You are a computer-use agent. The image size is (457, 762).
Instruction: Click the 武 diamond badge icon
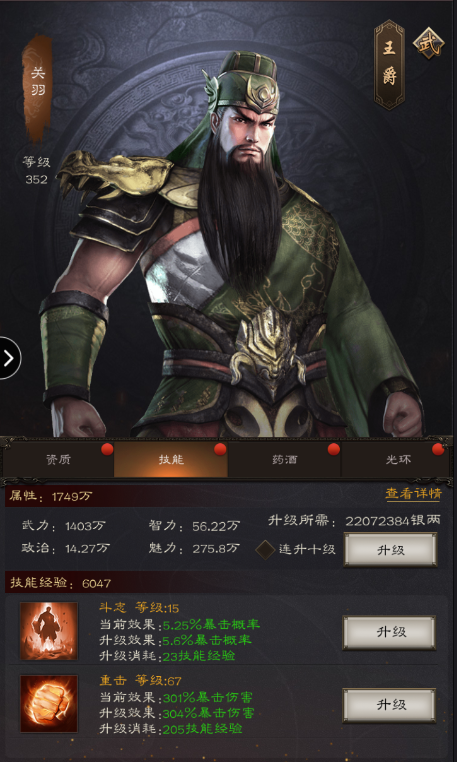(x=428, y=44)
